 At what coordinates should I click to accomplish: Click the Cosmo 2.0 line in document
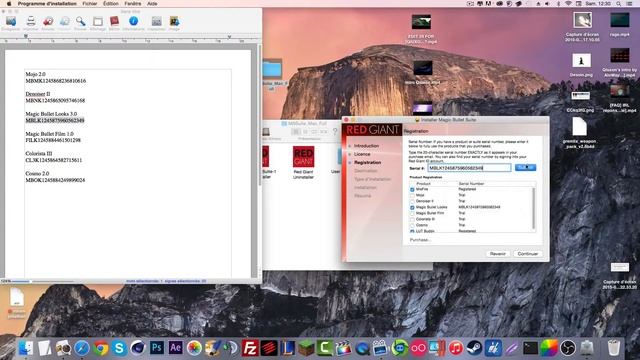pos(37,173)
